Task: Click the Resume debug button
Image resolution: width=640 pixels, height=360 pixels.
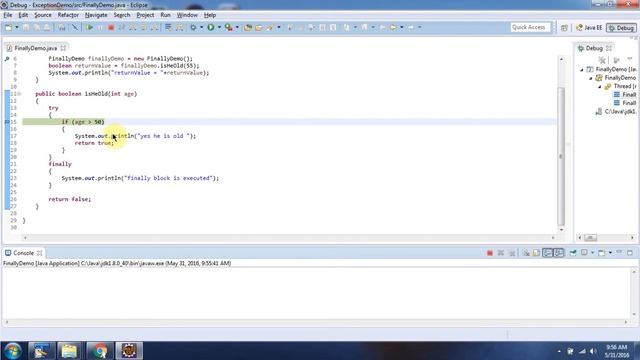Action: [89, 27]
